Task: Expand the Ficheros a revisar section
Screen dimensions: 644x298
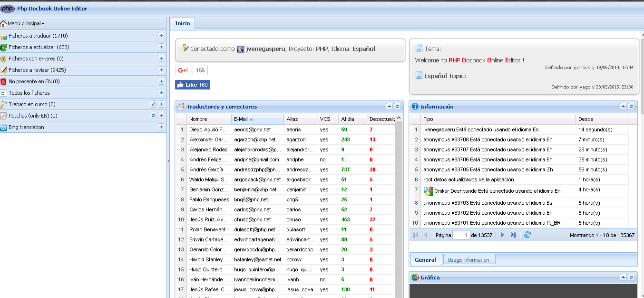Action: [161, 70]
